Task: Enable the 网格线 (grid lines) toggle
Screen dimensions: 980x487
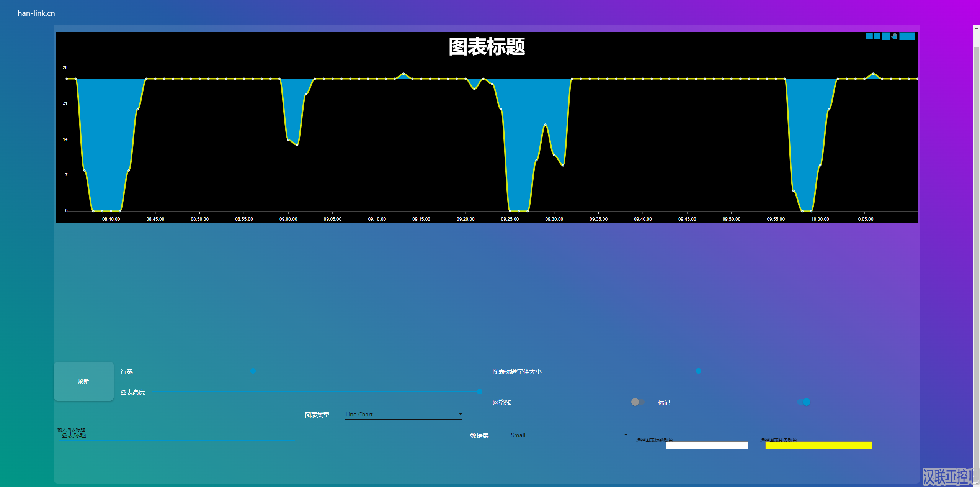Action: point(637,402)
